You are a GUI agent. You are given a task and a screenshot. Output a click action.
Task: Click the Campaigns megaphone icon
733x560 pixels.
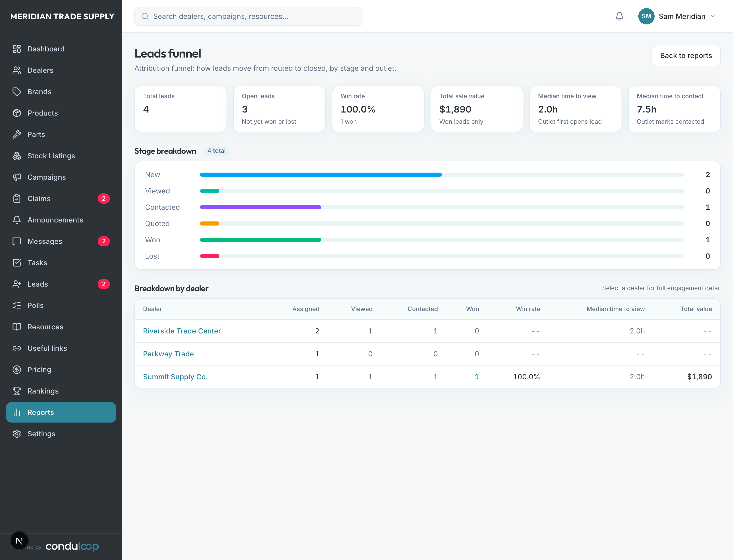click(x=17, y=177)
